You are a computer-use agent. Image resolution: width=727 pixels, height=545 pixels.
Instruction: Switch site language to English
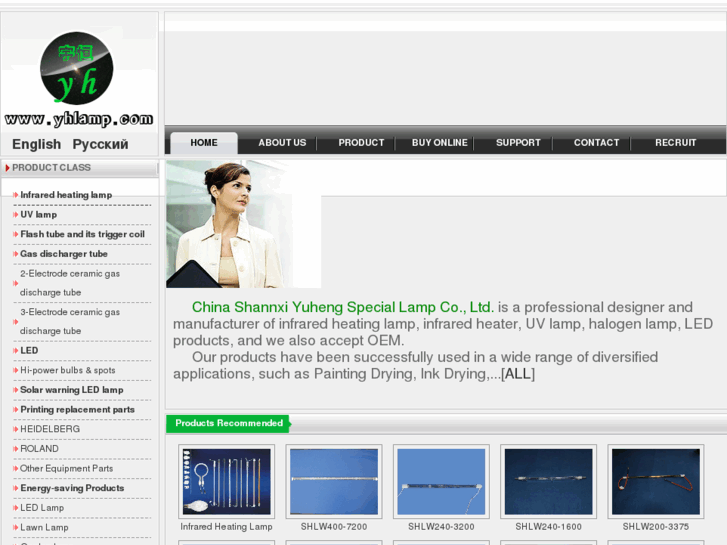coord(36,144)
